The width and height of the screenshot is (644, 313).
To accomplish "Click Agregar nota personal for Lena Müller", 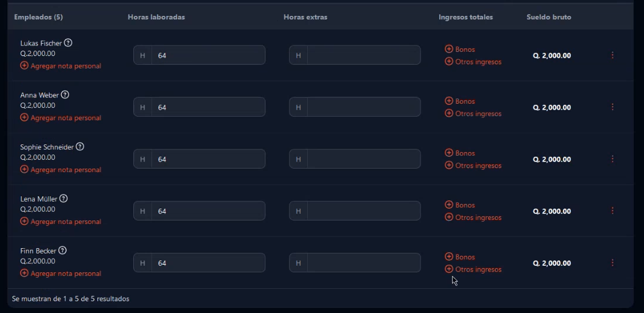I will (61, 222).
